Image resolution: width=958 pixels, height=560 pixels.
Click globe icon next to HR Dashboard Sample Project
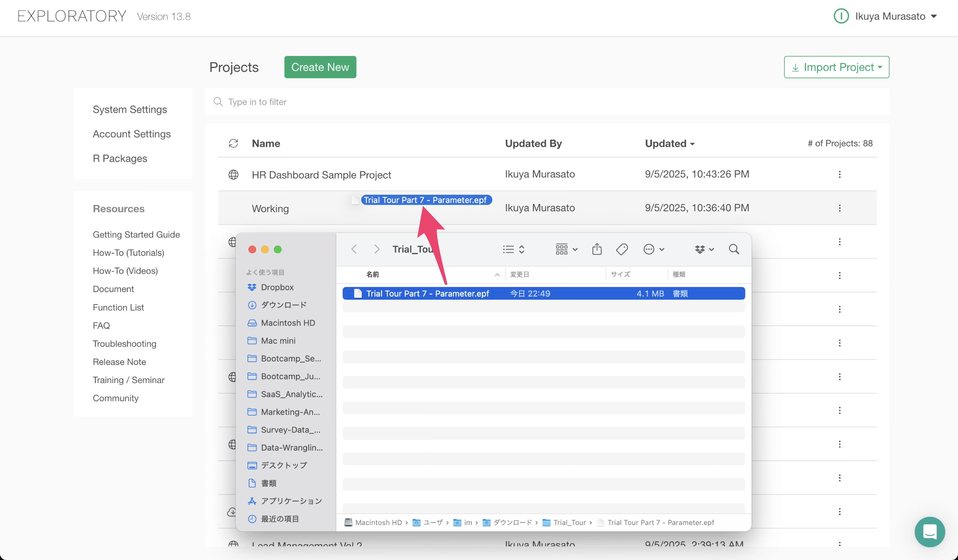click(x=233, y=174)
